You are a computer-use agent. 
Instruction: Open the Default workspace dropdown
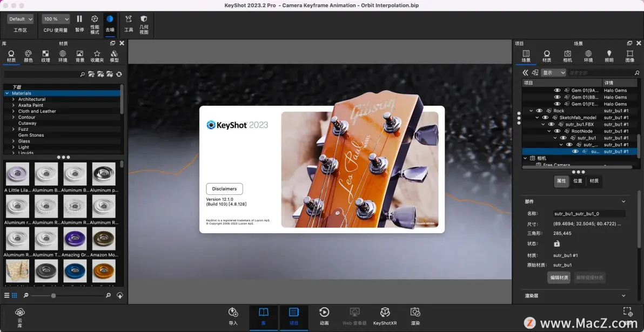(x=20, y=19)
